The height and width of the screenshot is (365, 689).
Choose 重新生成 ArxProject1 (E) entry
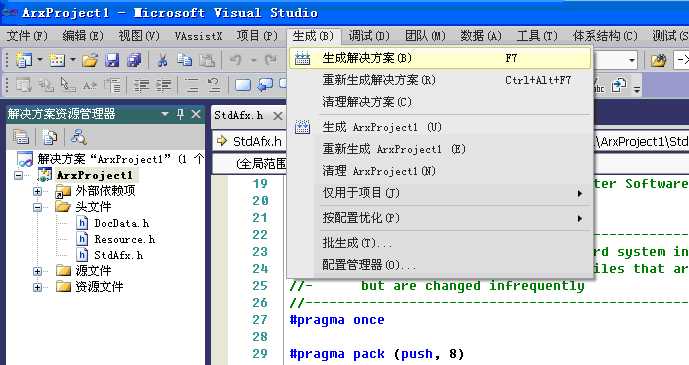tap(440, 149)
